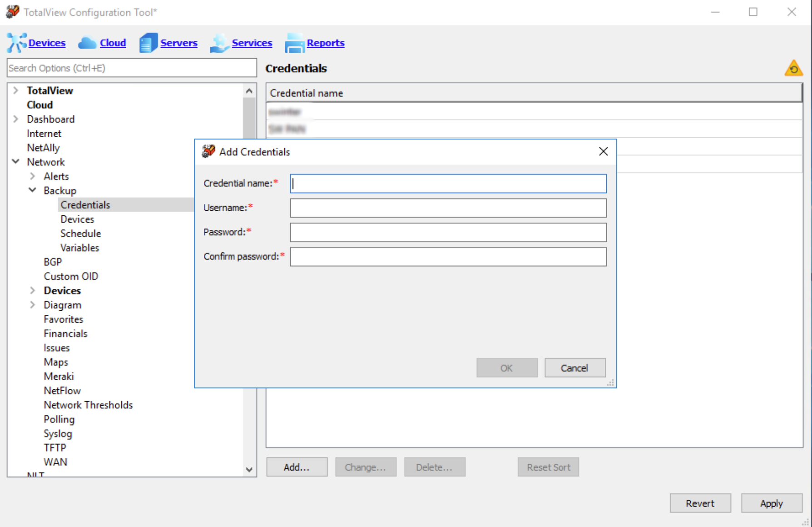The width and height of the screenshot is (812, 527).
Task: Open the Servers link
Action: pos(179,43)
